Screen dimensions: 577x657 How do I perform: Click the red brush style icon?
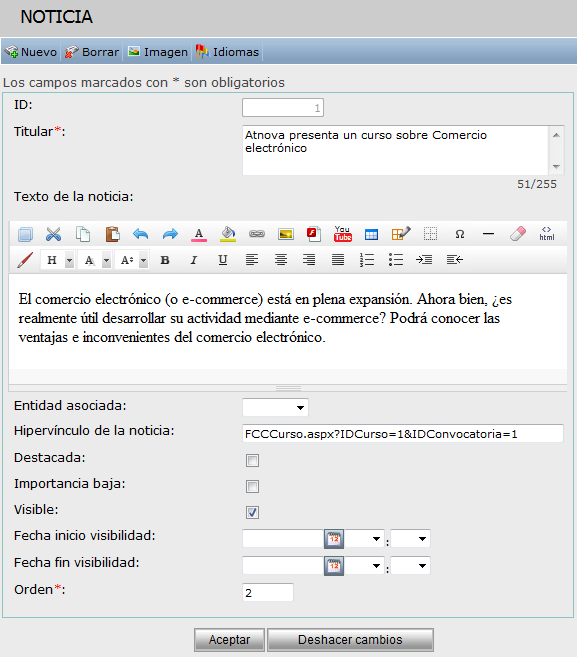coord(25,260)
